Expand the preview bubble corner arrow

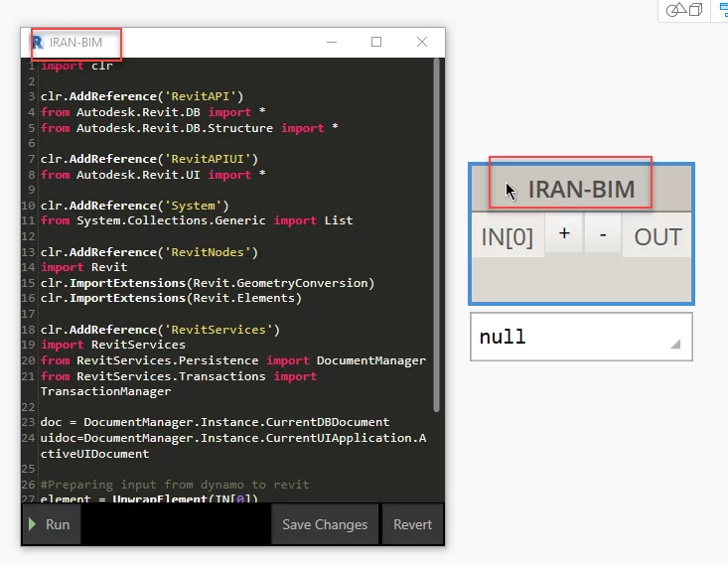676,345
